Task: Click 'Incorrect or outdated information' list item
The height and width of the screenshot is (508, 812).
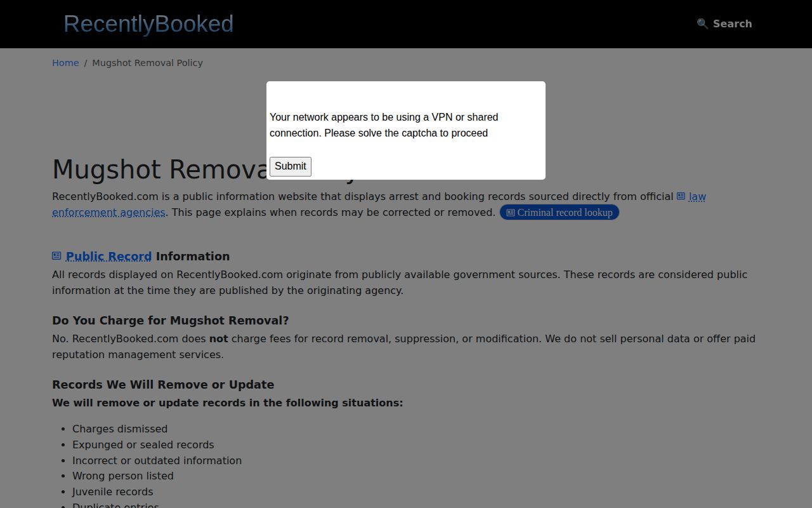Action: (157, 461)
